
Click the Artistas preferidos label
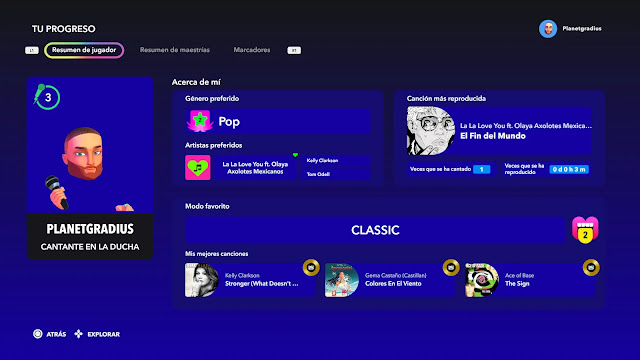point(213,145)
